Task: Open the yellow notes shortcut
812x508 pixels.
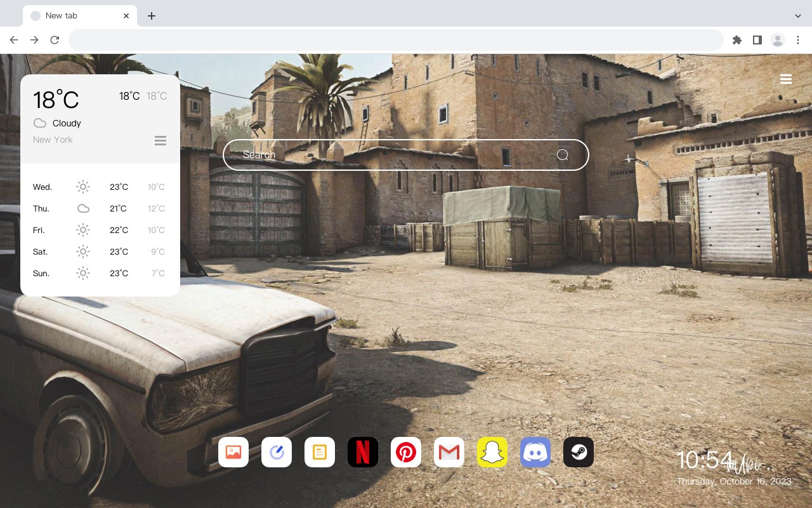Action: (320, 452)
